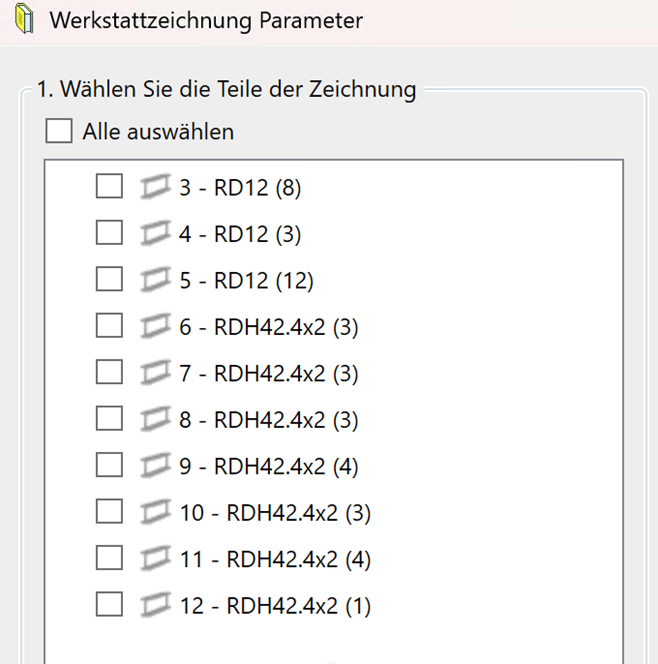Select the 6 - RDH42.4x2 (3) list entry
The height and width of the screenshot is (664, 658).
(268, 326)
